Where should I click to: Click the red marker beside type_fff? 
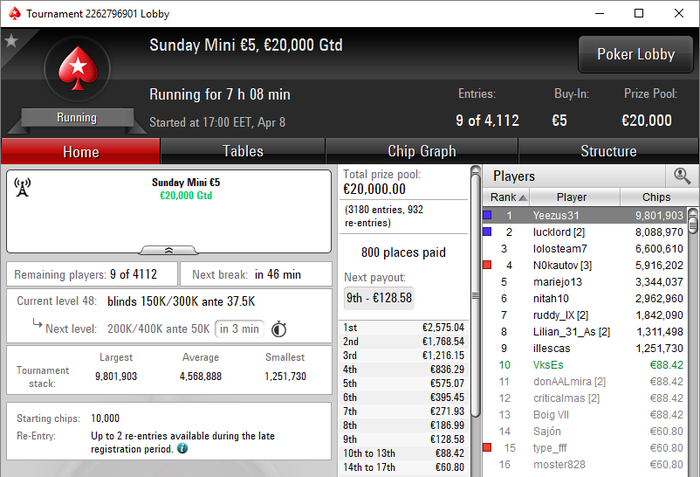tap(487, 448)
